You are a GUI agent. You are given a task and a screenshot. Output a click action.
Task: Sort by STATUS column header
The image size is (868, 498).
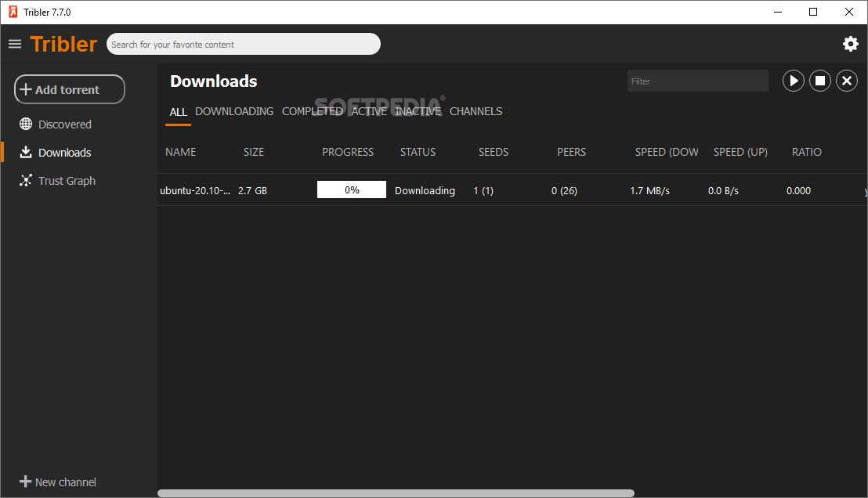pos(418,152)
